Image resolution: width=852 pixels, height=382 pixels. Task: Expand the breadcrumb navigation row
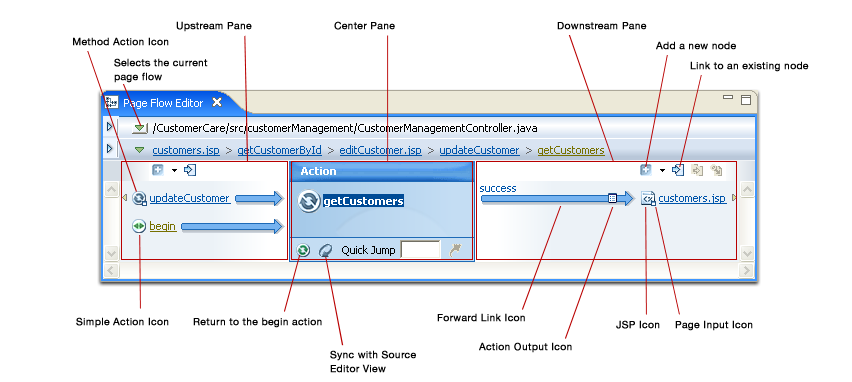pos(110,148)
